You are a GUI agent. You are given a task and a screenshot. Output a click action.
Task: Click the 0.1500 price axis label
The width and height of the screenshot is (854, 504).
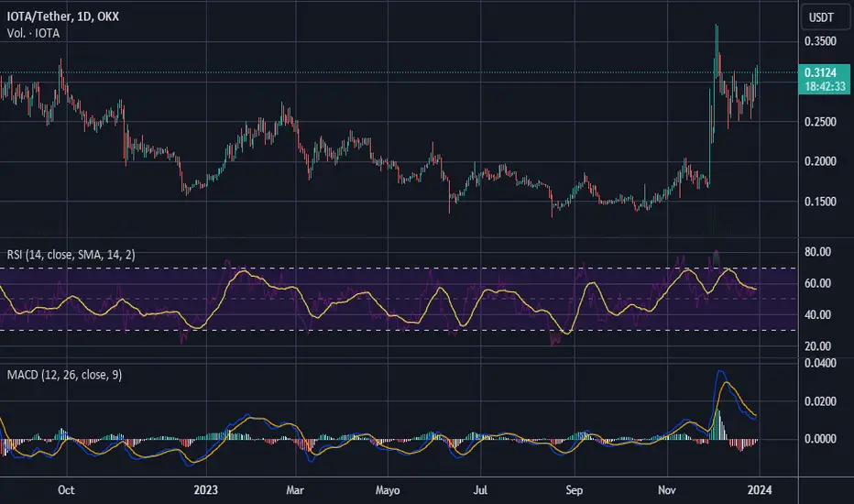tap(820, 202)
